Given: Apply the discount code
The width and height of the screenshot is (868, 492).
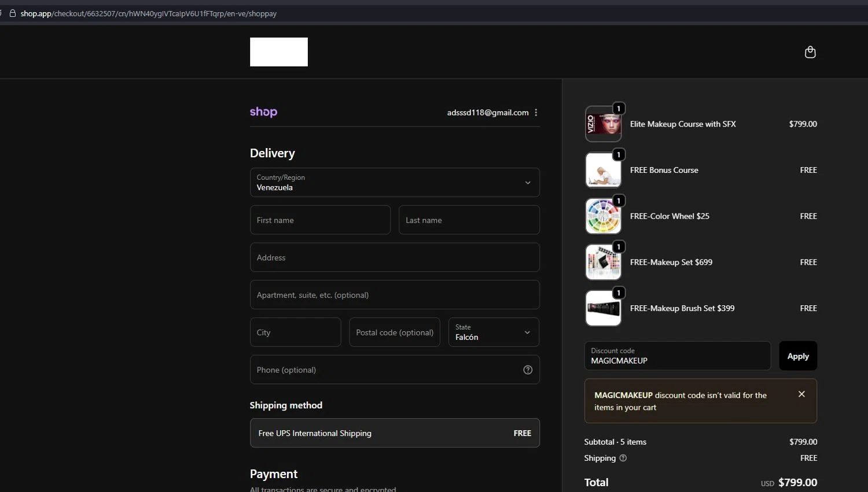Looking at the screenshot, I should 798,356.
